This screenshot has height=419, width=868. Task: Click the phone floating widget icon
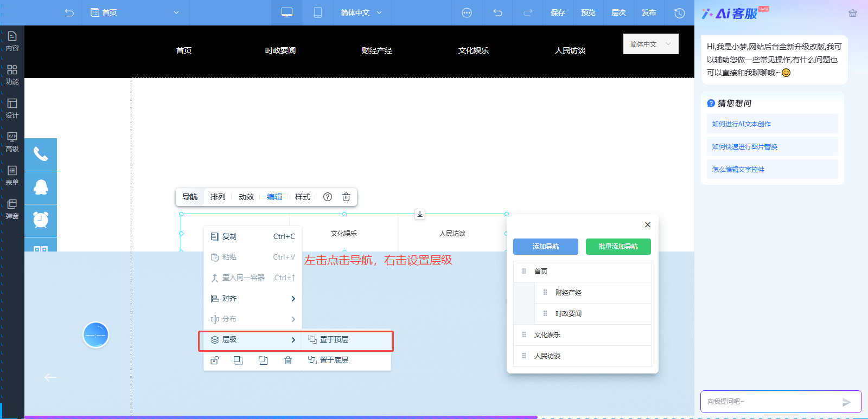pos(41,154)
